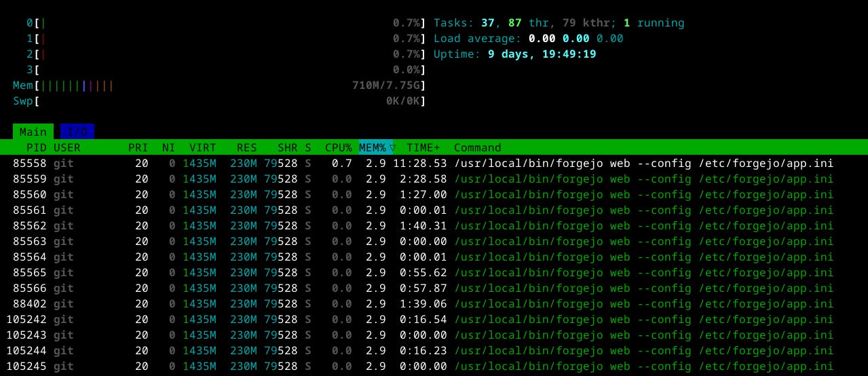This screenshot has height=376, width=868.
Task: Click the Tasks summary line
Action: pos(559,22)
